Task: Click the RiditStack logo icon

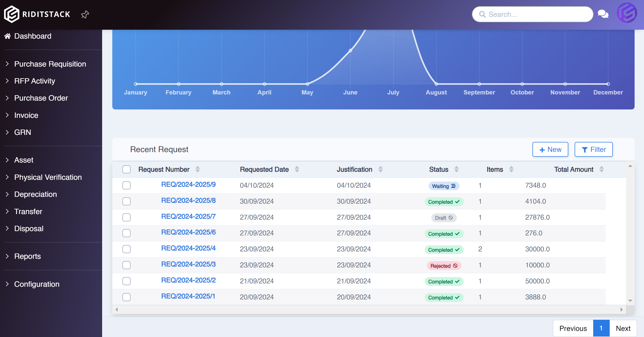Action: [x=12, y=14]
